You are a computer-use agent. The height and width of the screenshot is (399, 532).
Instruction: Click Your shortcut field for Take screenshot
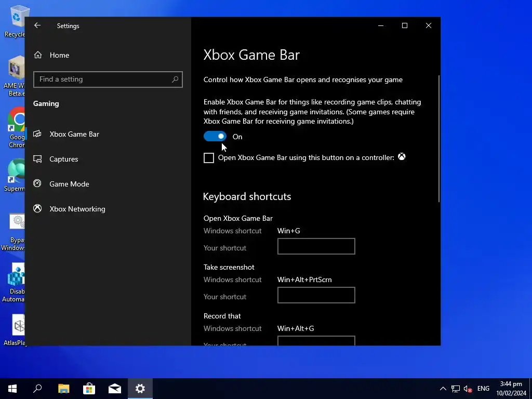[x=316, y=295]
